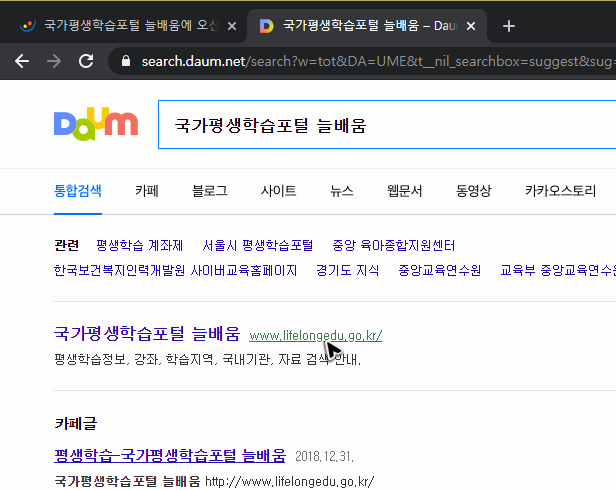Click related search 서울시 평생학습포털

coord(258,246)
